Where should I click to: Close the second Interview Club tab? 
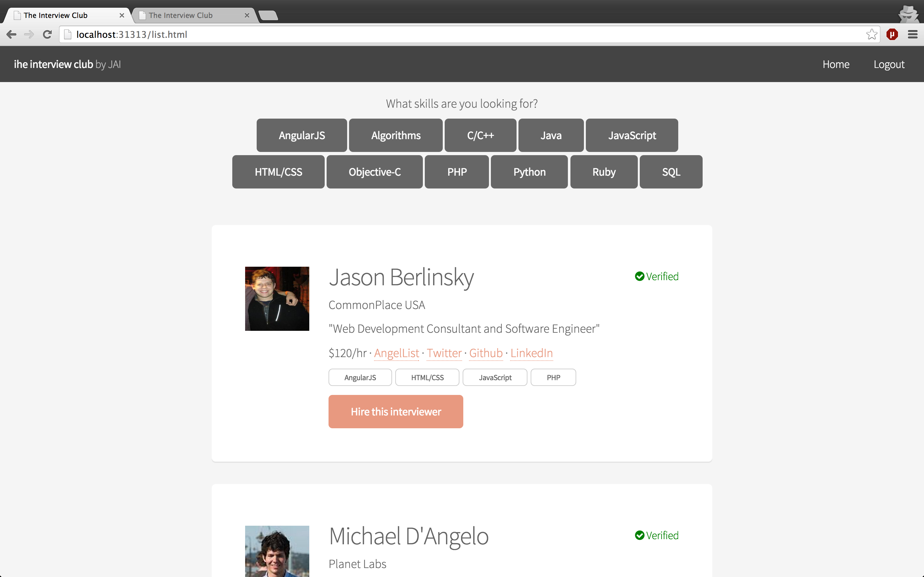tap(247, 15)
